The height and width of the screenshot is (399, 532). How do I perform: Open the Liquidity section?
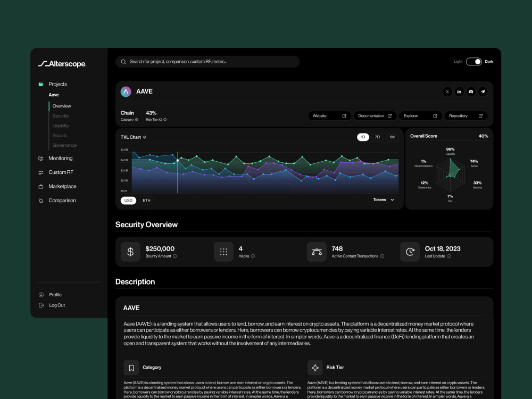tap(61, 126)
